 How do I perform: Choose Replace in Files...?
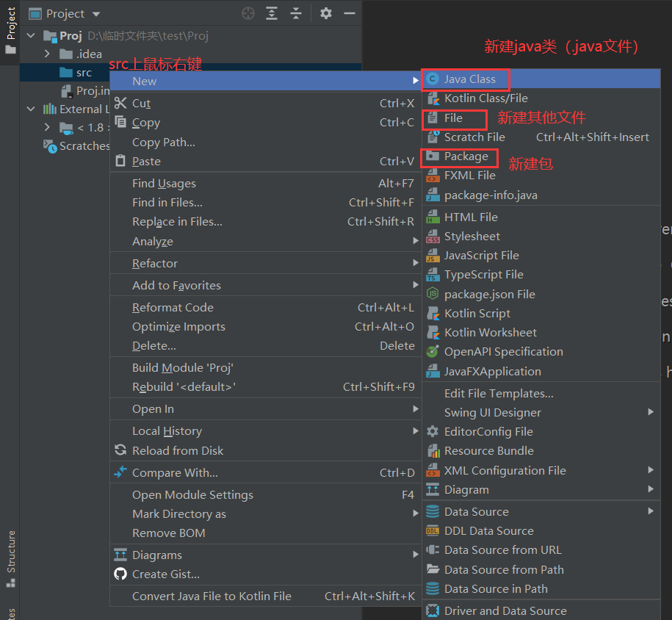(x=266, y=222)
